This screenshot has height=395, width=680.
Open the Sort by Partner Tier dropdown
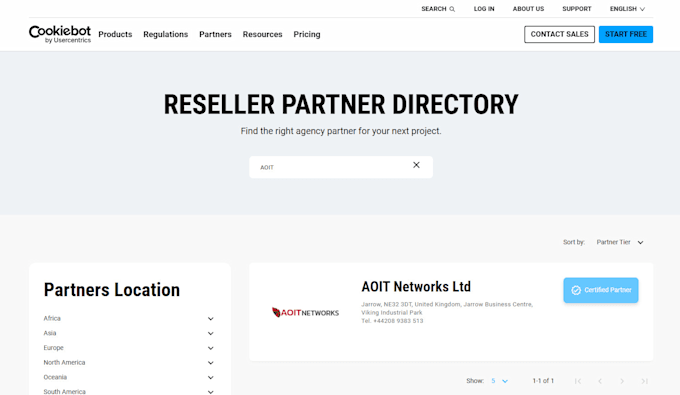click(x=620, y=242)
